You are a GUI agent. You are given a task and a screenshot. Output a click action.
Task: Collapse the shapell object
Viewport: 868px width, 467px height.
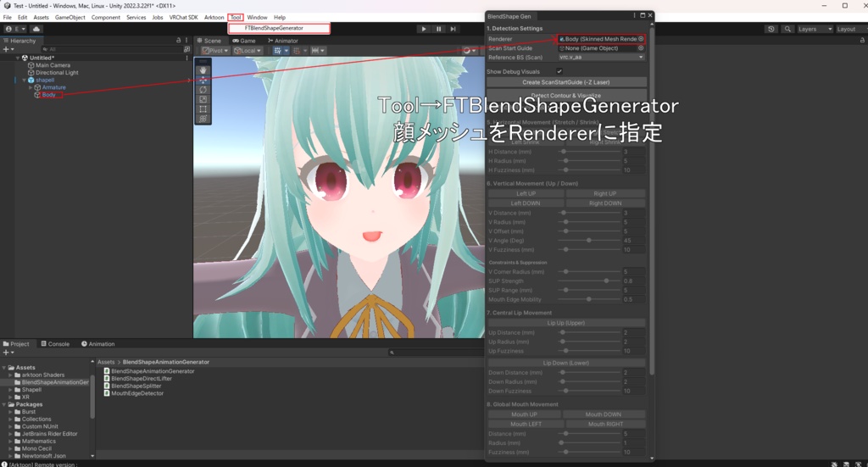click(24, 81)
